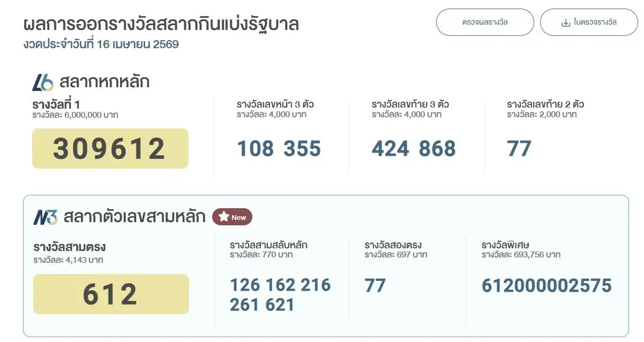Click the N3 three-digit lottery logo

tap(46, 217)
